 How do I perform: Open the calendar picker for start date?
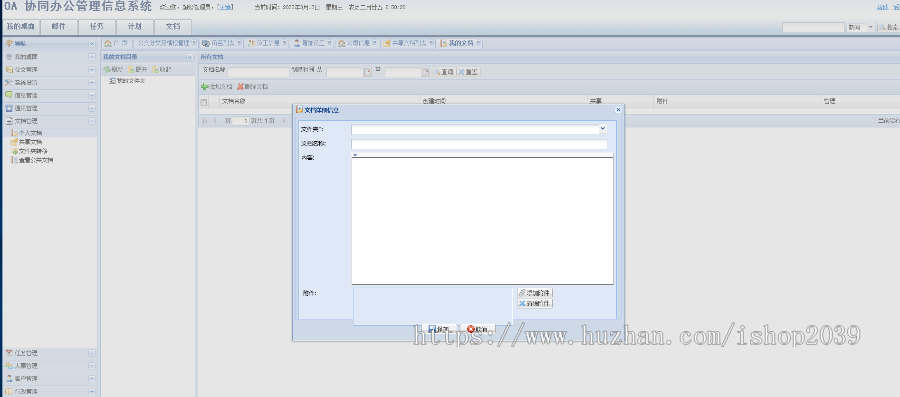(x=367, y=72)
